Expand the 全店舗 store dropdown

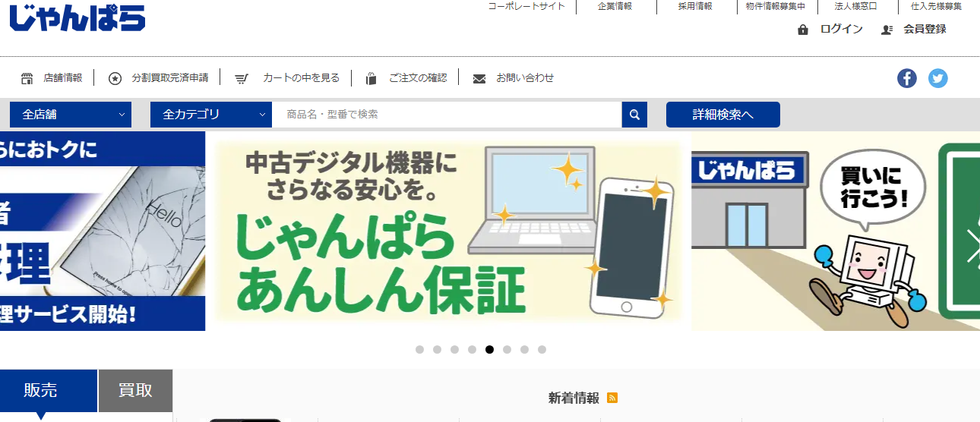71,115
